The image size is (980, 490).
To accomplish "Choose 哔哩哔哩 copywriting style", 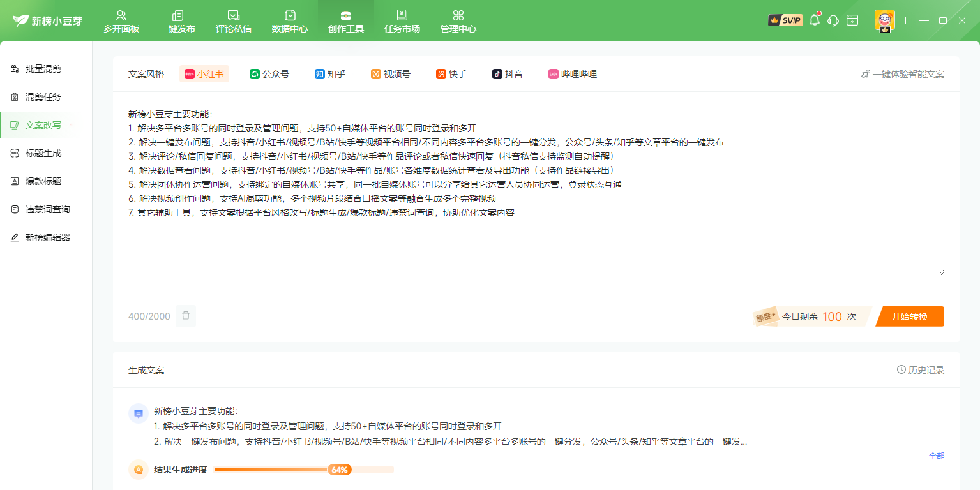I will pyautogui.click(x=573, y=74).
